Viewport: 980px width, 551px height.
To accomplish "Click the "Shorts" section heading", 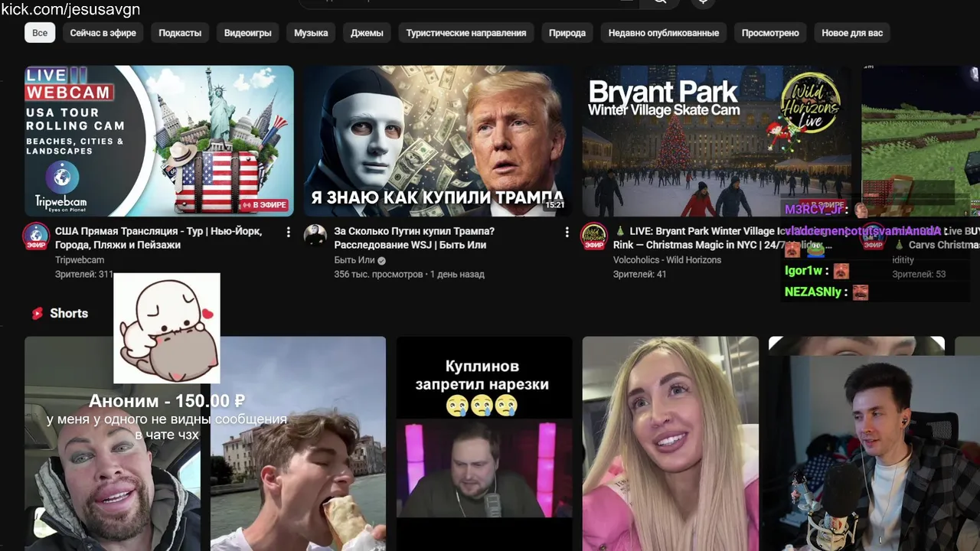I will click(x=69, y=313).
